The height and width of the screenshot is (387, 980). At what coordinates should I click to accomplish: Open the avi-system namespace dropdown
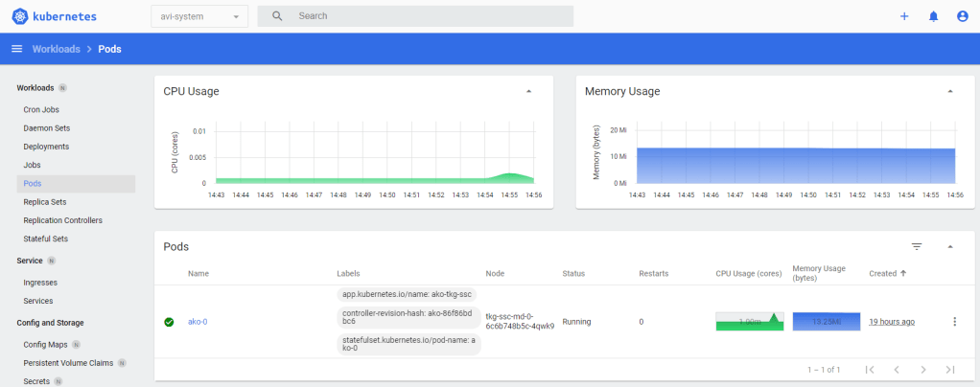click(x=198, y=16)
